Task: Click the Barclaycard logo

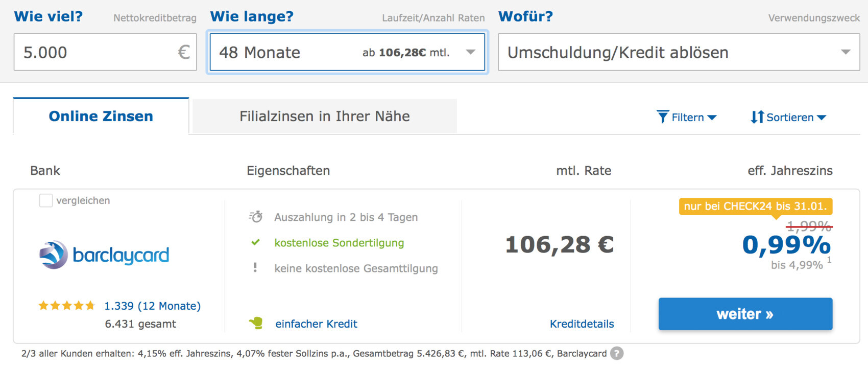Action: click(x=104, y=255)
